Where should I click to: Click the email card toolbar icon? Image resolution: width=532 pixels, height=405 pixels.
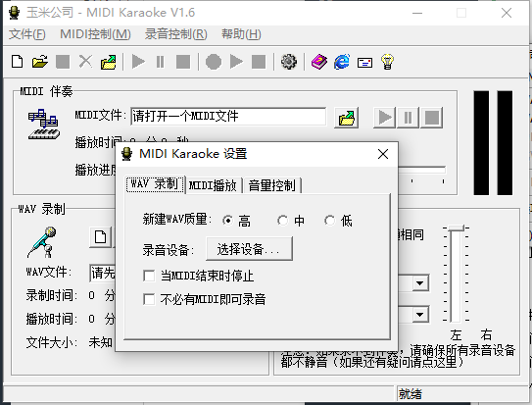point(364,63)
